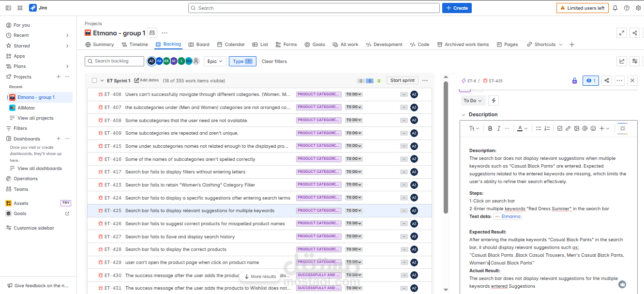This screenshot has width=644, height=294.
Task: Open the Epic filter dropdown
Action: [x=215, y=62]
